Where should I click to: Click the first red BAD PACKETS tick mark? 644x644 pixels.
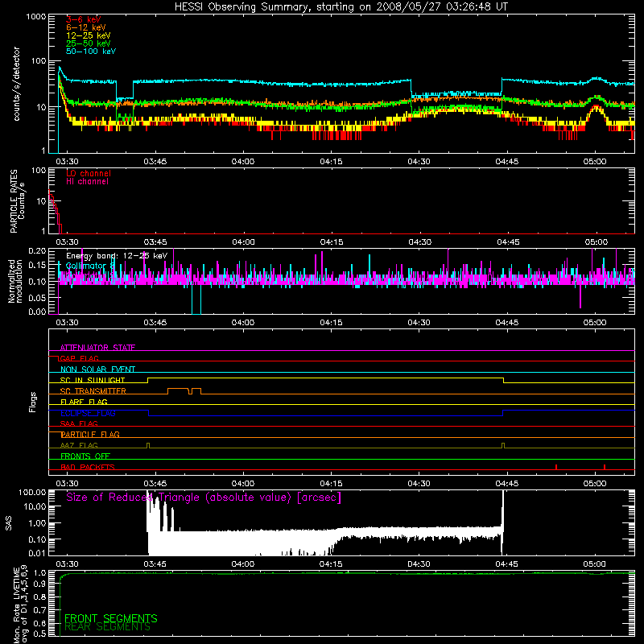(556, 467)
